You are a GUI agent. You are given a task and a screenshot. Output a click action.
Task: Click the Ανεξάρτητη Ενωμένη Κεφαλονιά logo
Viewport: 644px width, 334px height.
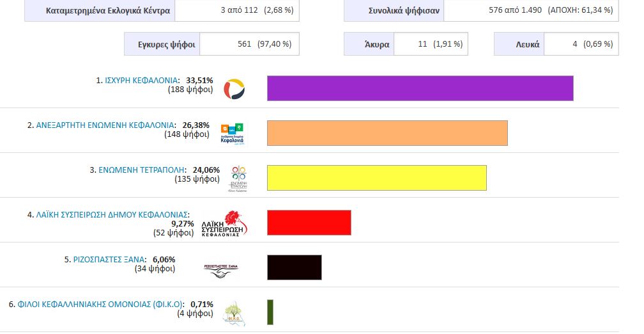[x=233, y=134]
